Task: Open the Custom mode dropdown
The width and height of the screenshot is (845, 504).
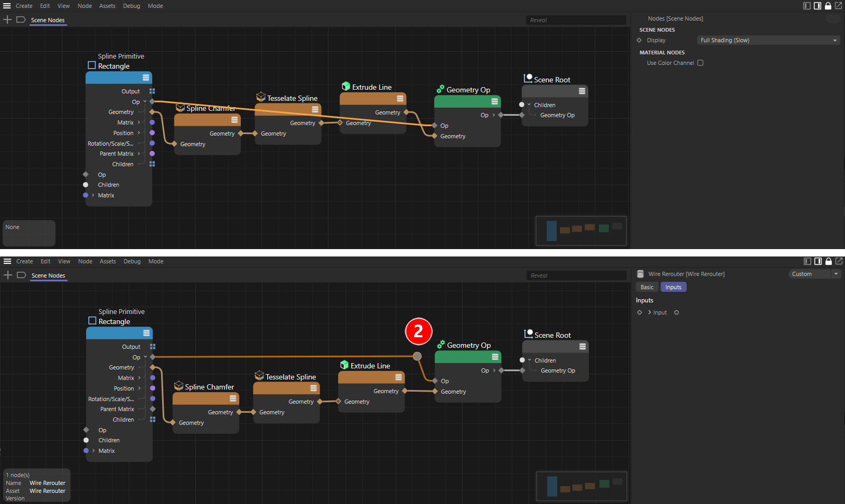Action: pos(814,274)
